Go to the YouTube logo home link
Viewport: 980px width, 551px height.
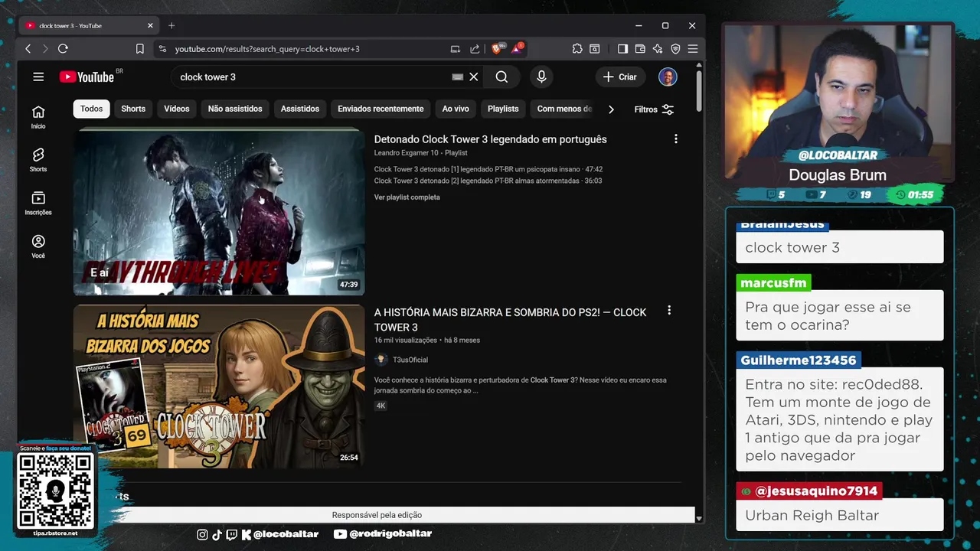[87, 77]
